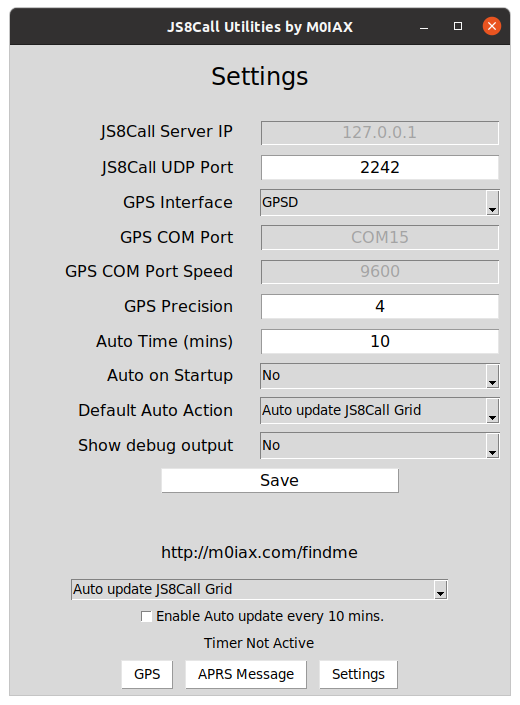Click the m0iax.com/findme URL text
Image resolution: width=520 pixels, height=705 pixels.
pos(259,553)
